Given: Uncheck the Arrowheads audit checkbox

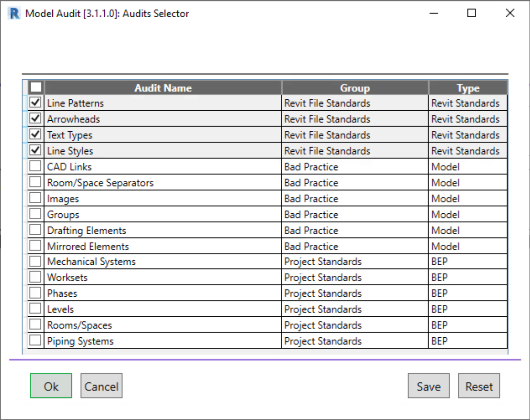Looking at the screenshot, I should (35, 118).
